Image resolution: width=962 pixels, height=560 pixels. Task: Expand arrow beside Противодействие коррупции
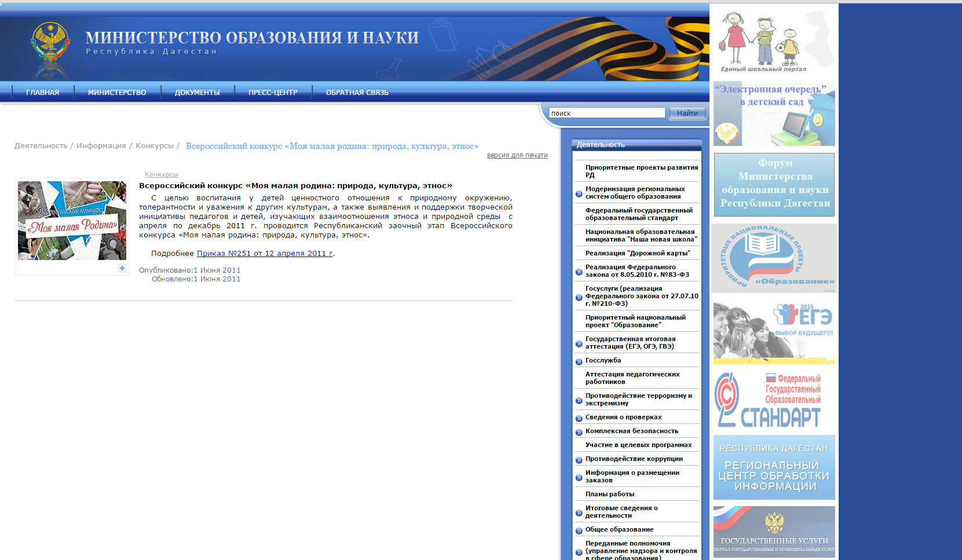tap(579, 460)
